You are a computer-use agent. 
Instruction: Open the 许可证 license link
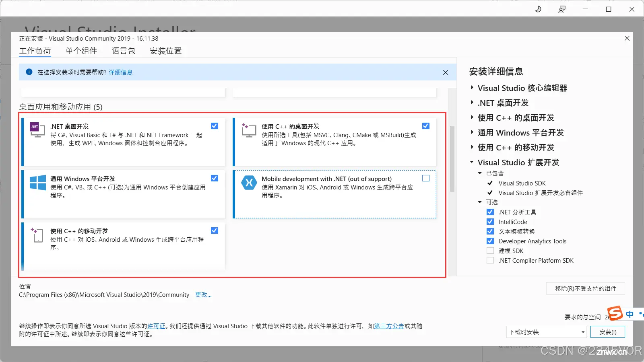coord(156,326)
